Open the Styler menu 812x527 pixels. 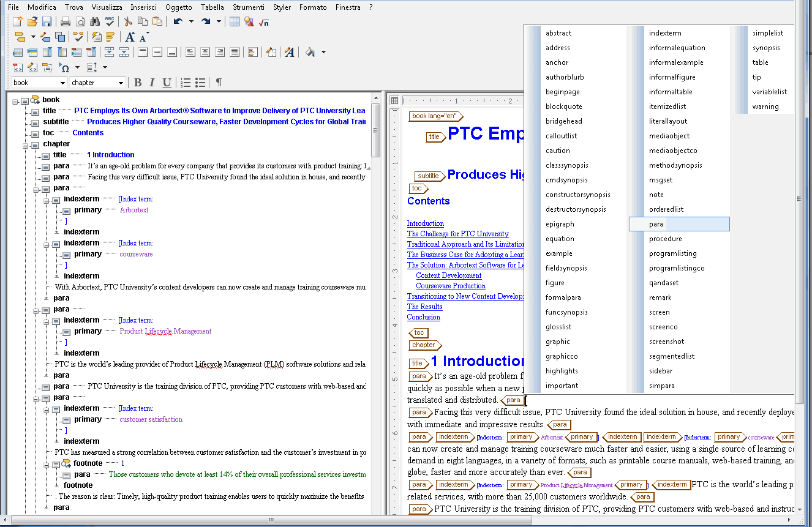point(282,7)
